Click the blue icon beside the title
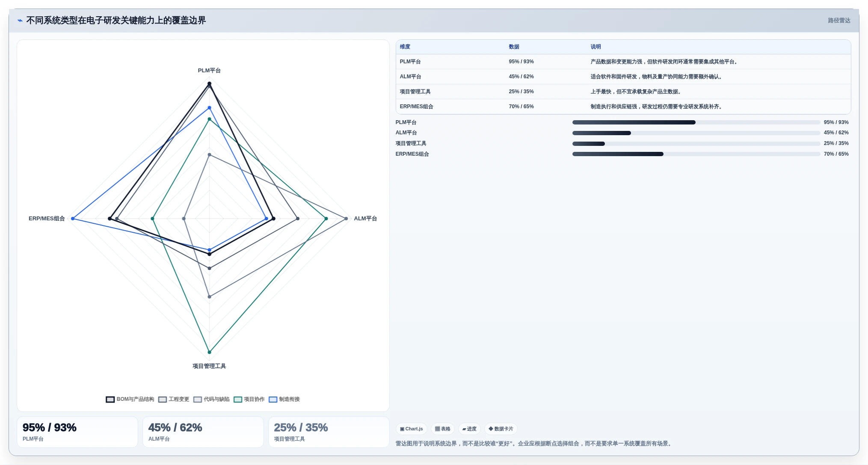Image resolution: width=868 pixels, height=465 pixels. 20,21
